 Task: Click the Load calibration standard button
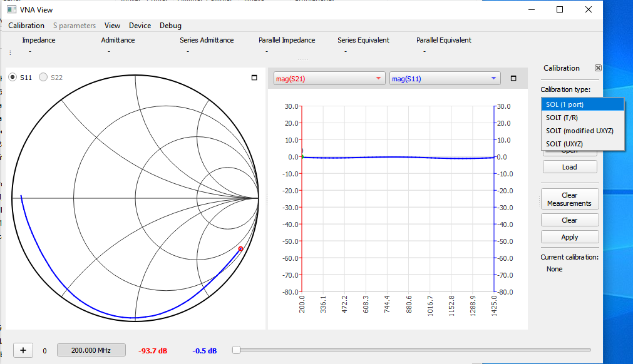click(570, 167)
